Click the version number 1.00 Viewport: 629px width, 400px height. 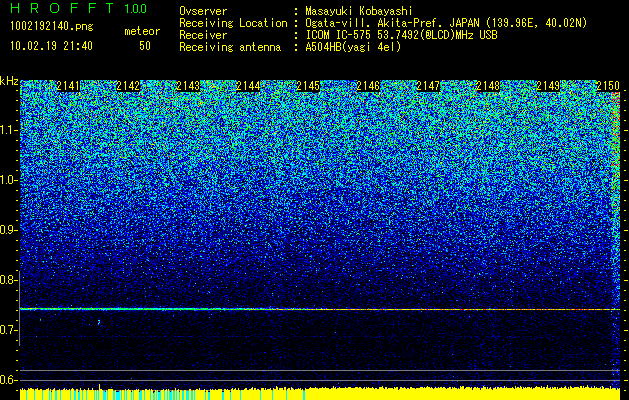pos(136,9)
